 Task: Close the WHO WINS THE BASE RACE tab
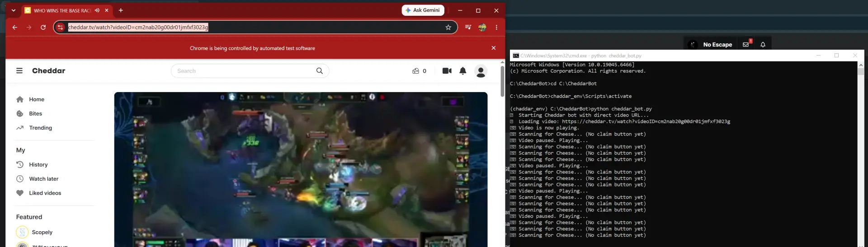[107, 10]
